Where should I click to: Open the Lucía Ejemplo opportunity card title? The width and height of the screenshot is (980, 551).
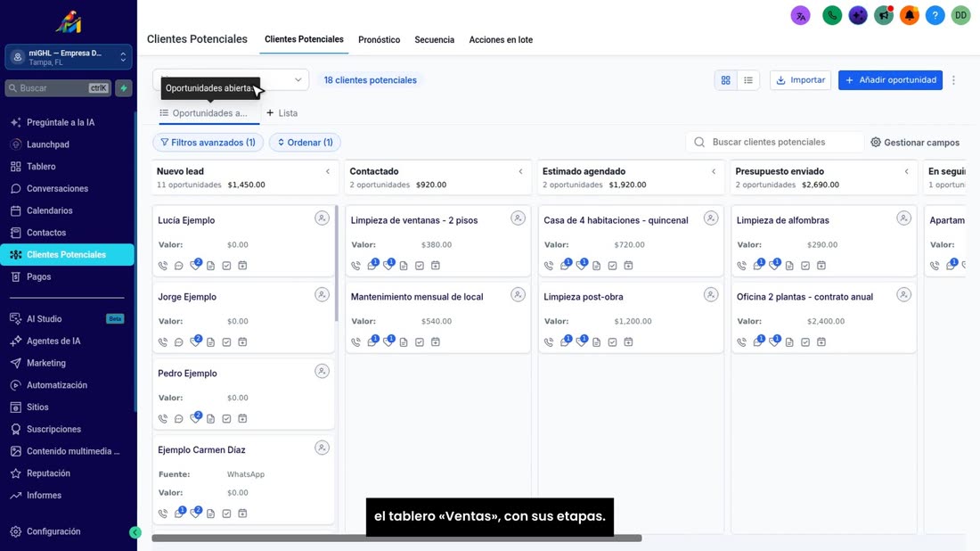186,220
